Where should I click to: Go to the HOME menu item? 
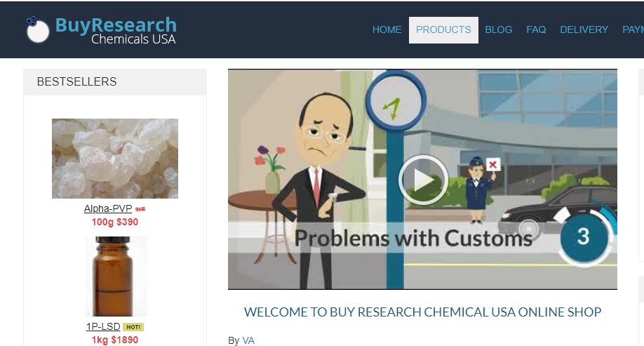pyautogui.click(x=387, y=30)
